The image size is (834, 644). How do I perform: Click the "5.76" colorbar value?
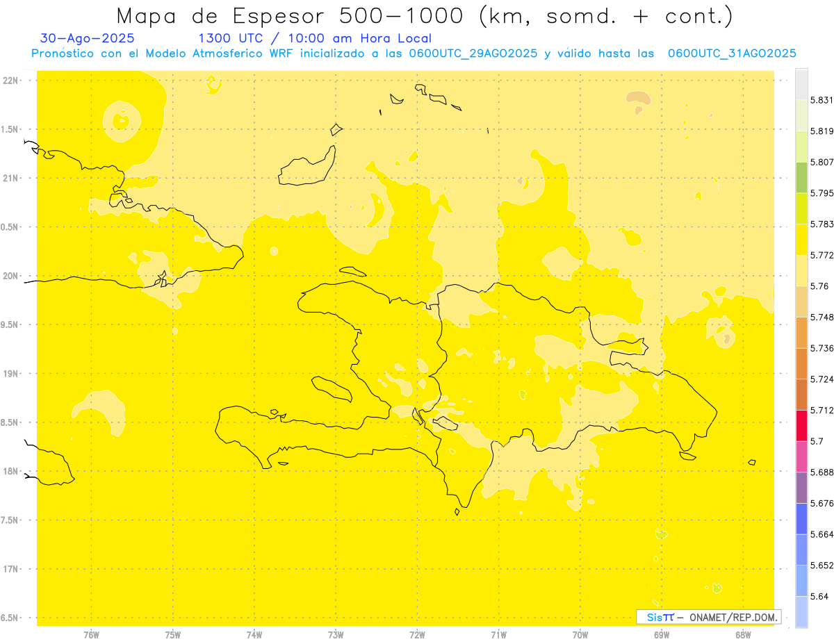coord(819,286)
